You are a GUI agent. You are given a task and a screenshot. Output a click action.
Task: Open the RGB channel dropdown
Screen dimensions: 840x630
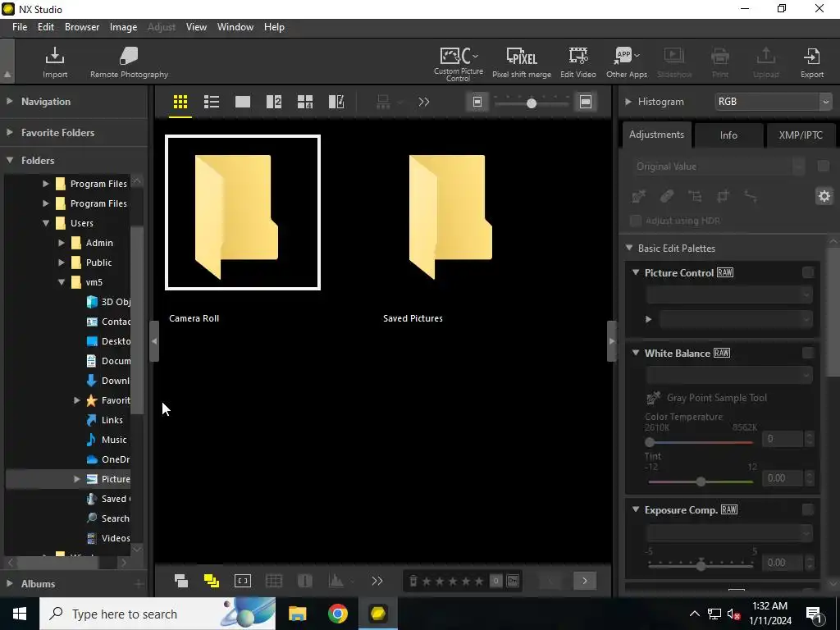[773, 101]
